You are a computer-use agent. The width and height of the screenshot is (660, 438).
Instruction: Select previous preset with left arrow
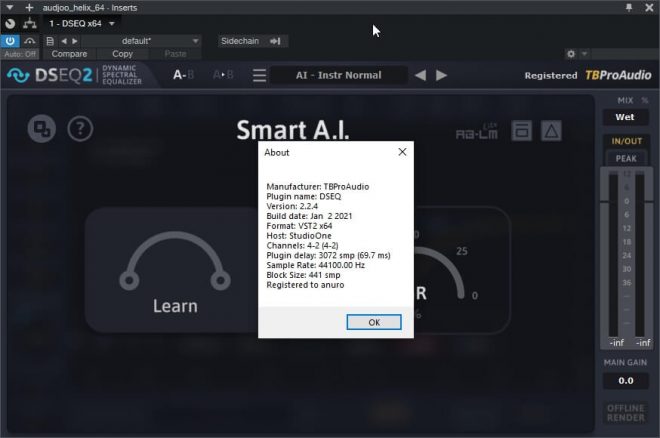pyautogui.click(x=64, y=41)
